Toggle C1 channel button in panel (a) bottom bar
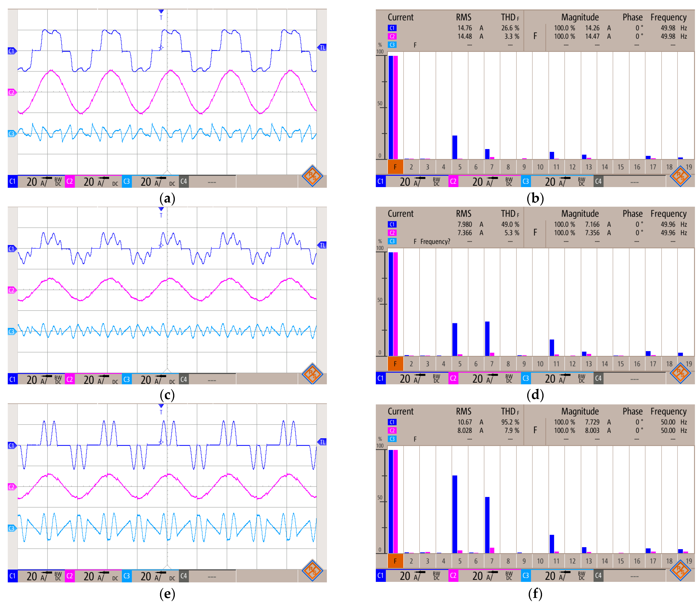This screenshot has width=700, height=605. pos(12,182)
